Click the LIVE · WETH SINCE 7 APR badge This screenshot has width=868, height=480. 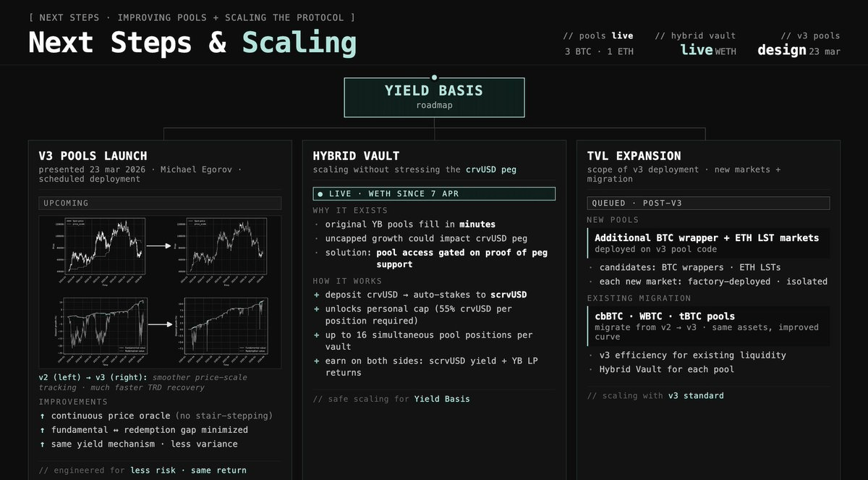coord(434,194)
